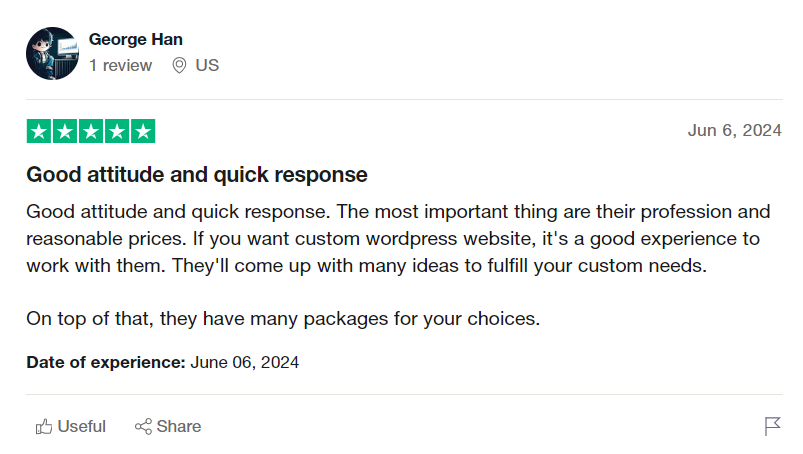Screen dimensions: 803x454
Task: Click the fifth green rating star
Action: [x=143, y=131]
